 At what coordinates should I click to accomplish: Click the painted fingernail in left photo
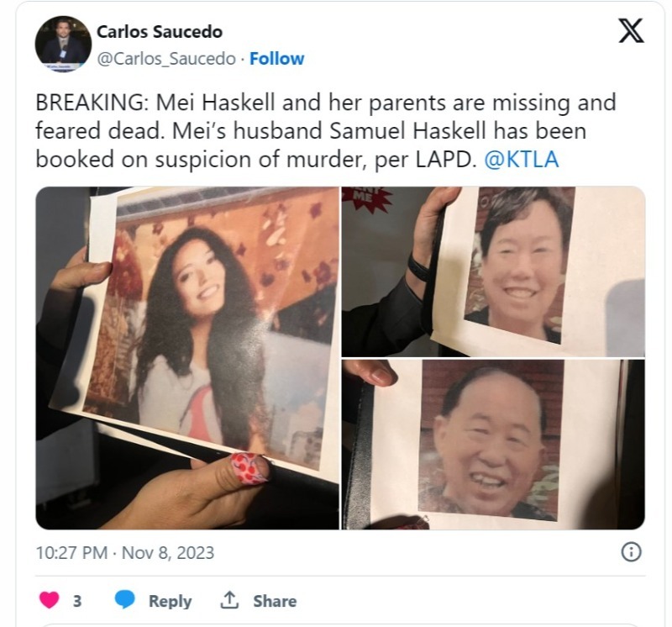click(x=249, y=468)
